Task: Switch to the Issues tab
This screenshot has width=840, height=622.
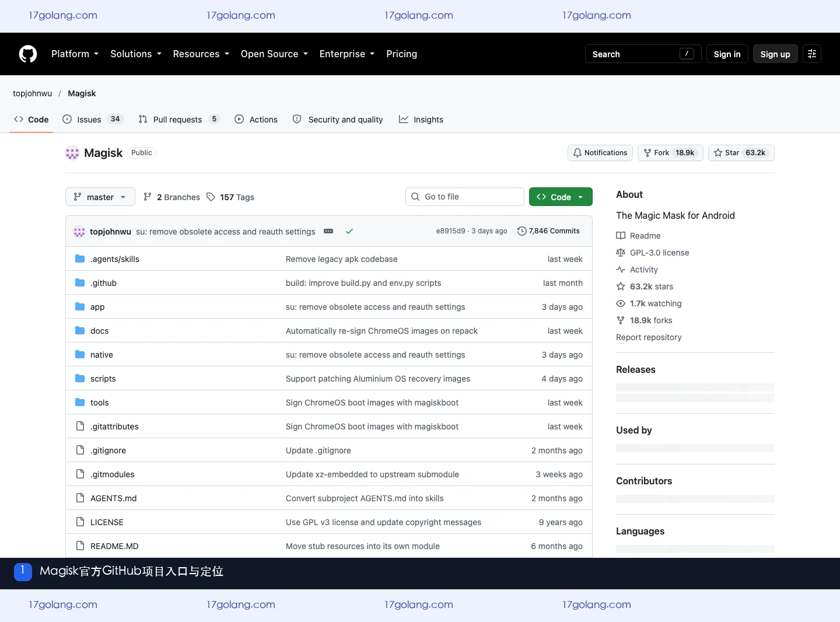Action: click(92, 120)
